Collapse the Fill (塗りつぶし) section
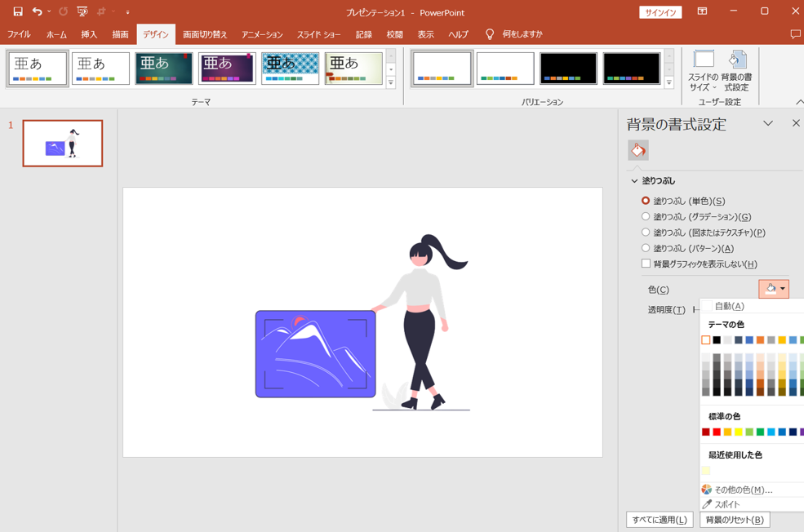804x532 pixels. [x=634, y=181]
